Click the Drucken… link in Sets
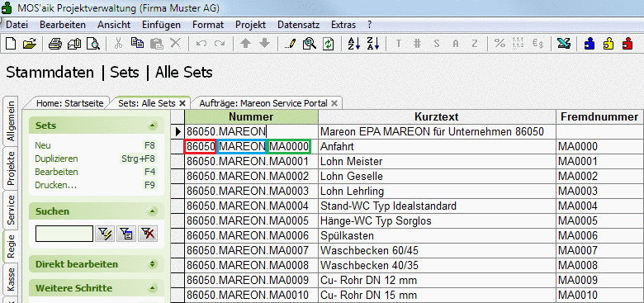The image size is (644, 303). pos(56,185)
